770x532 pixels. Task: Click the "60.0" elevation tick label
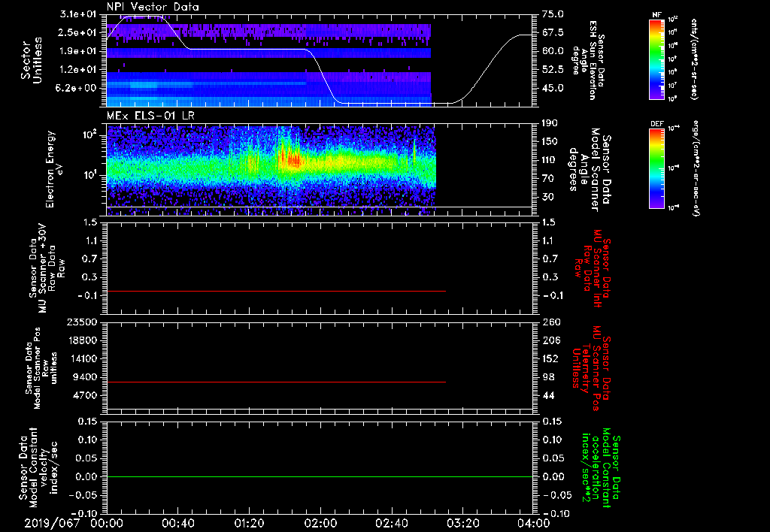click(553, 51)
